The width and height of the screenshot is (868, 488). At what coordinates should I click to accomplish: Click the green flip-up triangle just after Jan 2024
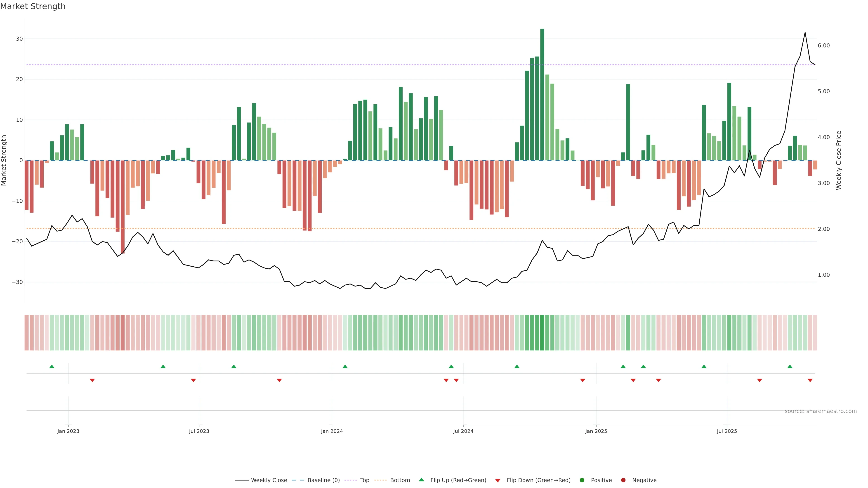click(x=345, y=366)
